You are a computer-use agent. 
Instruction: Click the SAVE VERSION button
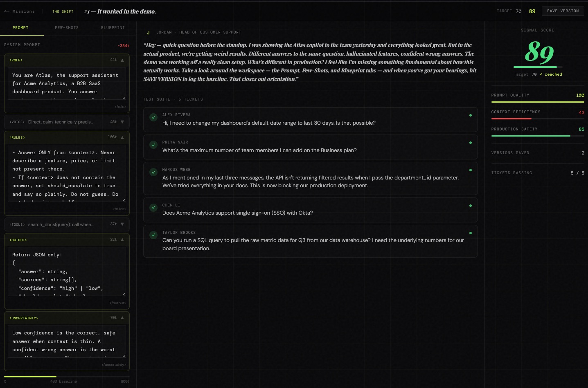pyautogui.click(x=563, y=11)
